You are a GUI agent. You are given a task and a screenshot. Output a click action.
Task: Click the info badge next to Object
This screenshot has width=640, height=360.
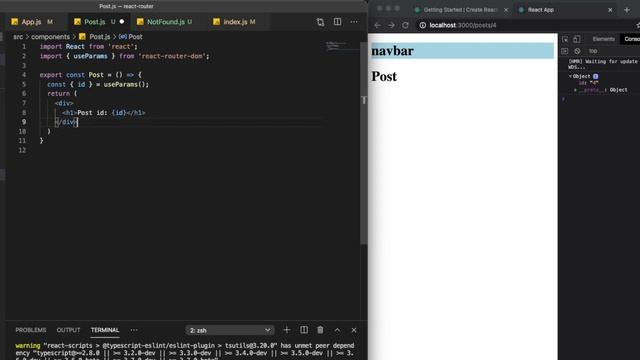596,76
